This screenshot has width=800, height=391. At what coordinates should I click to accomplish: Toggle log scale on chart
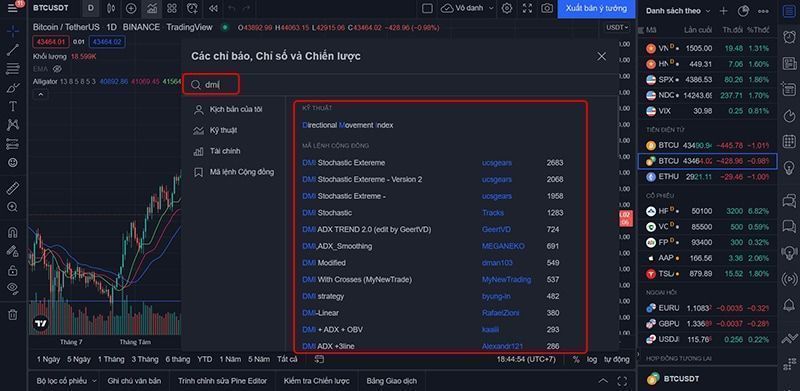point(592,359)
